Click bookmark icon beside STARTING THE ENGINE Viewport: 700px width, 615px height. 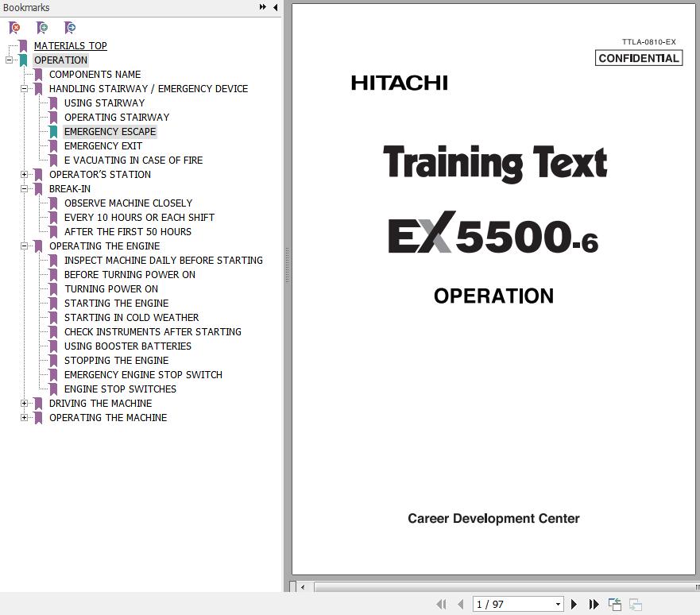pos(53,304)
